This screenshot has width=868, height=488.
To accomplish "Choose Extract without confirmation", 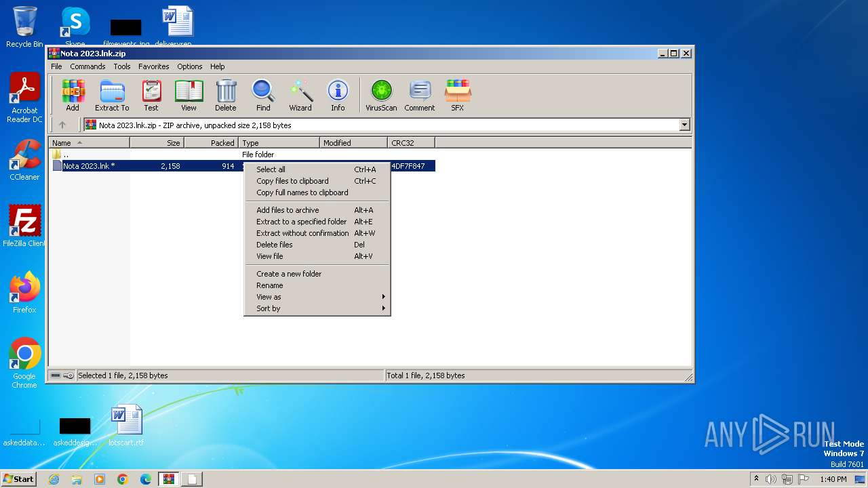I will (317, 233).
